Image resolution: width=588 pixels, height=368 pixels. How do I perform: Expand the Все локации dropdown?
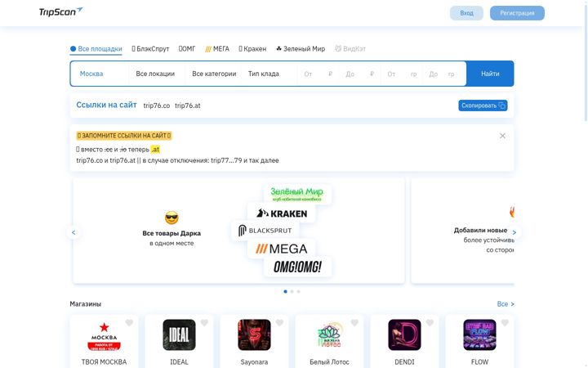pos(155,74)
